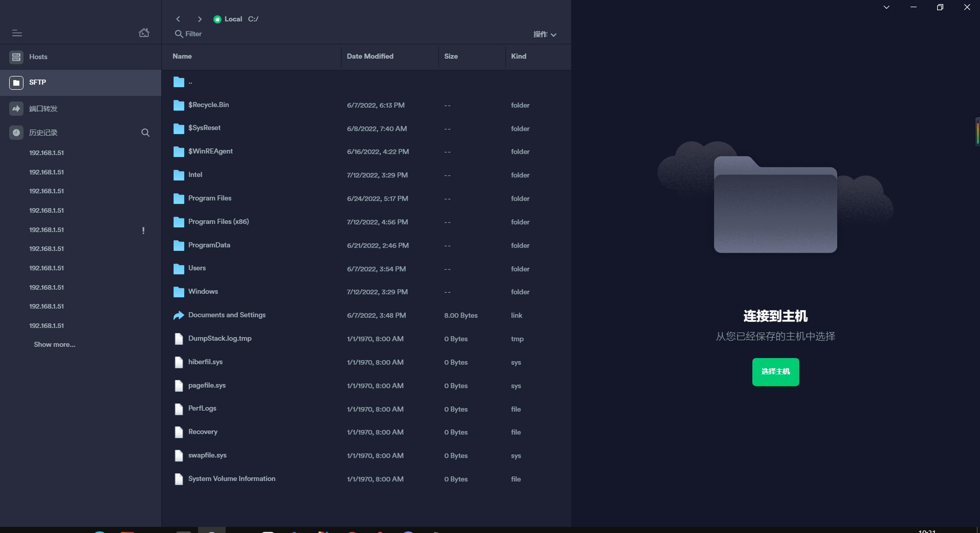Go back with the left arrow
The width and height of the screenshot is (980, 533).
click(x=178, y=19)
